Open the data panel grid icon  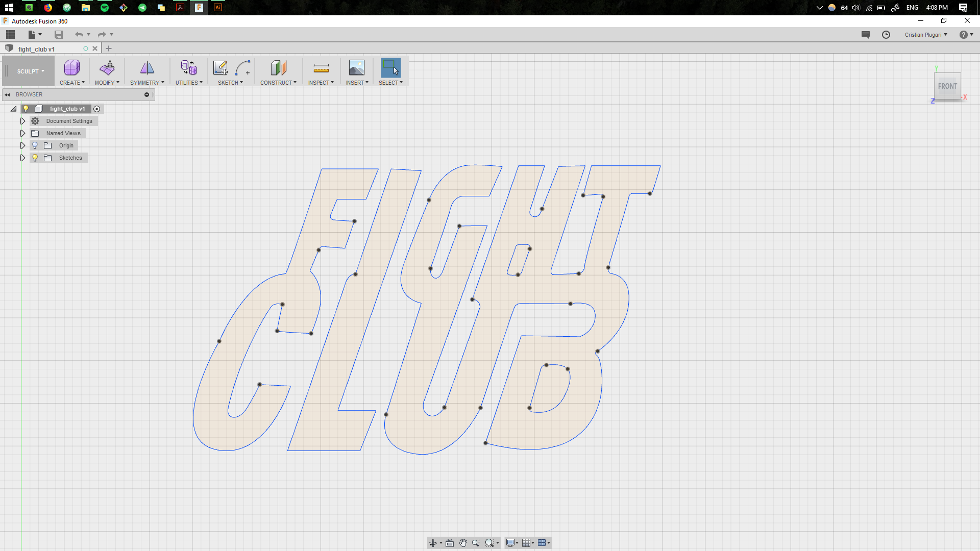[10, 35]
